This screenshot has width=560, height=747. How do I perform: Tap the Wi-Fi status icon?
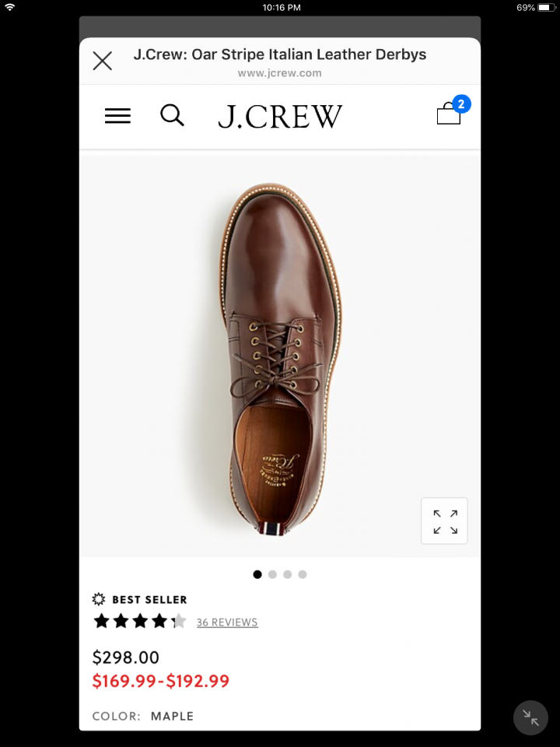[10, 8]
